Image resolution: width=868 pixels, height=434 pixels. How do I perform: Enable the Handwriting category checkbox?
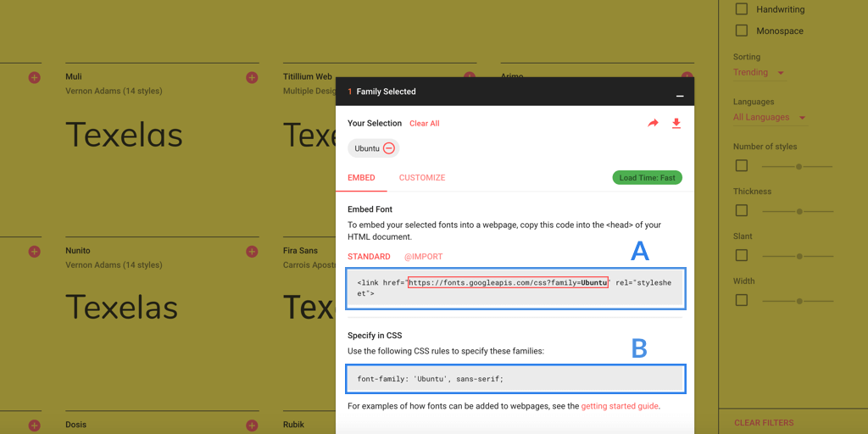pos(742,9)
